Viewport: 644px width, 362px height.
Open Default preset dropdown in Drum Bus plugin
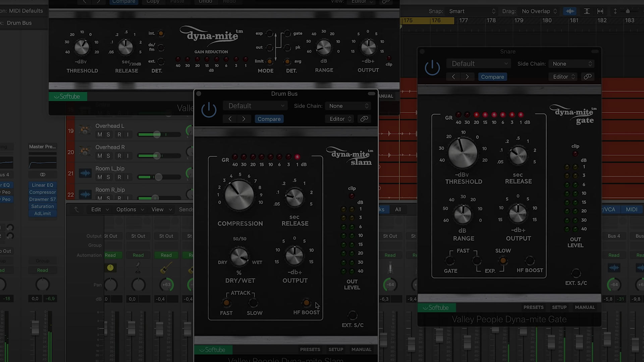point(256,106)
